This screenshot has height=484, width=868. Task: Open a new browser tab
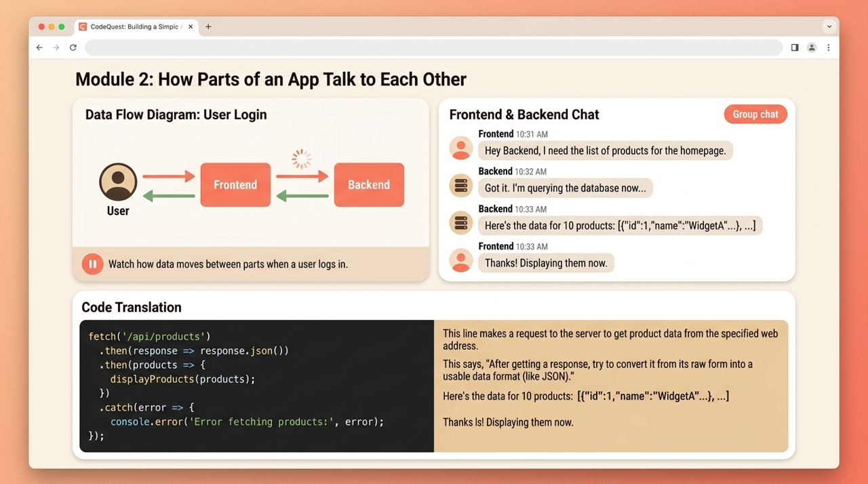[208, 26]
